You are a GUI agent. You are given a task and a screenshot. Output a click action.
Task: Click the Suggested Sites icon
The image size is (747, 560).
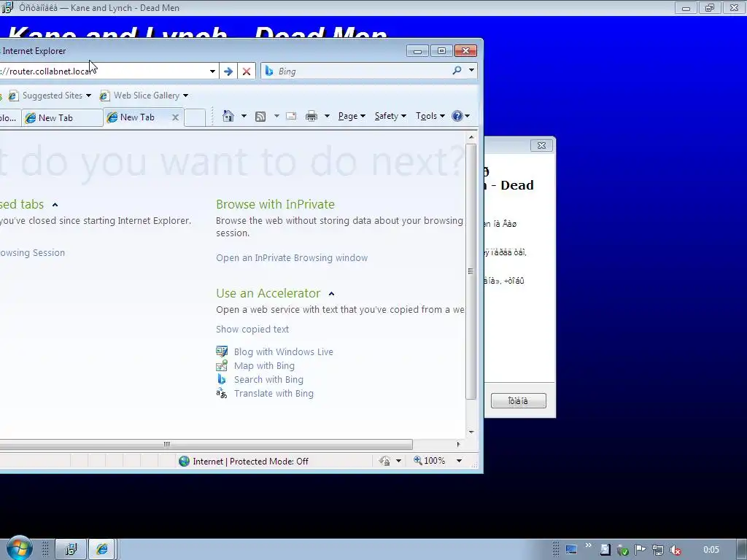[13, 96]
